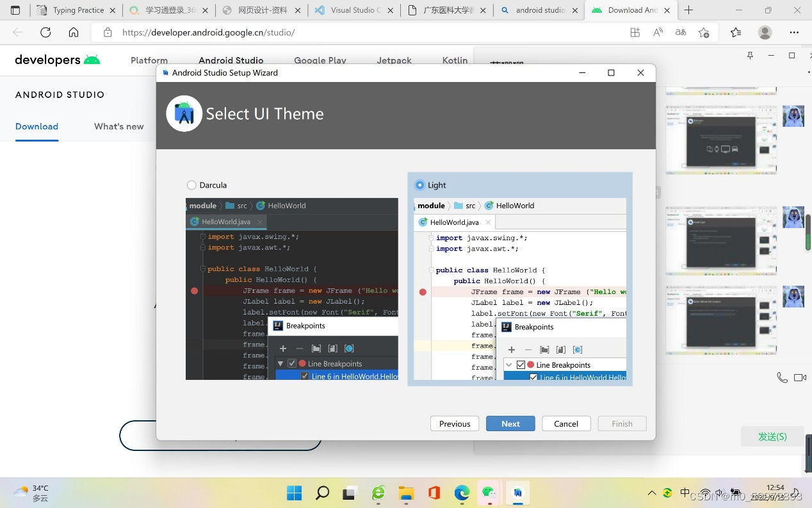Viewport: 812px width, 508px height.
Task: Open Android Studio from the taskbar
Action: [517, 493]
